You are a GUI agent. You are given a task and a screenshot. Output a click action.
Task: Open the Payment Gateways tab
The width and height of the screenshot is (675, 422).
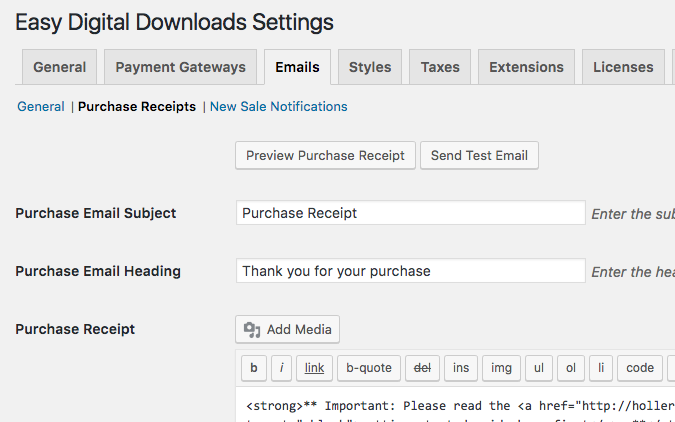click(180, 67)
